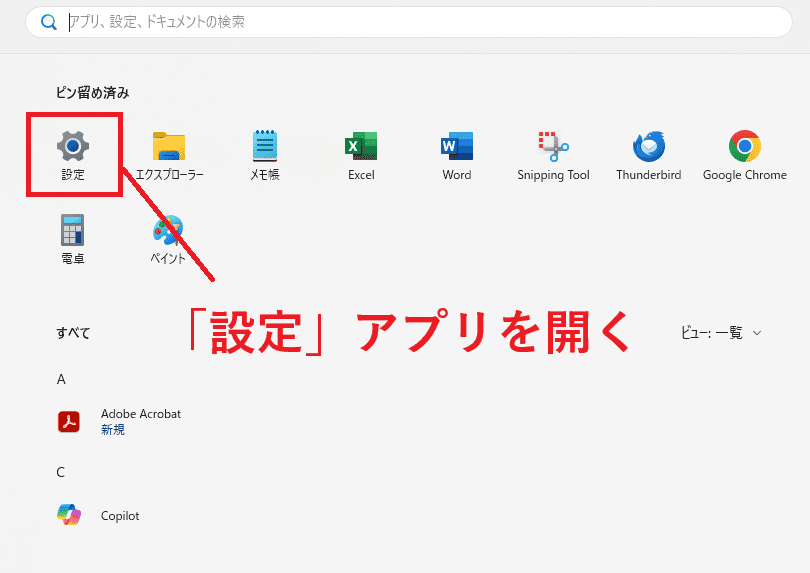810x573 pixels.
Task: Open Google Chrome browser
Action: pos(744,154)
